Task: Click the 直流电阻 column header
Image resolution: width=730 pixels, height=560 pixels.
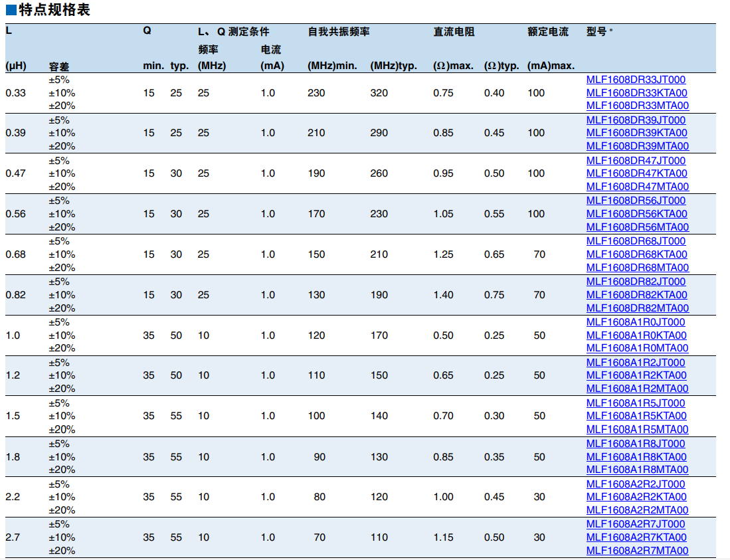Action: (x=454, y=32)
